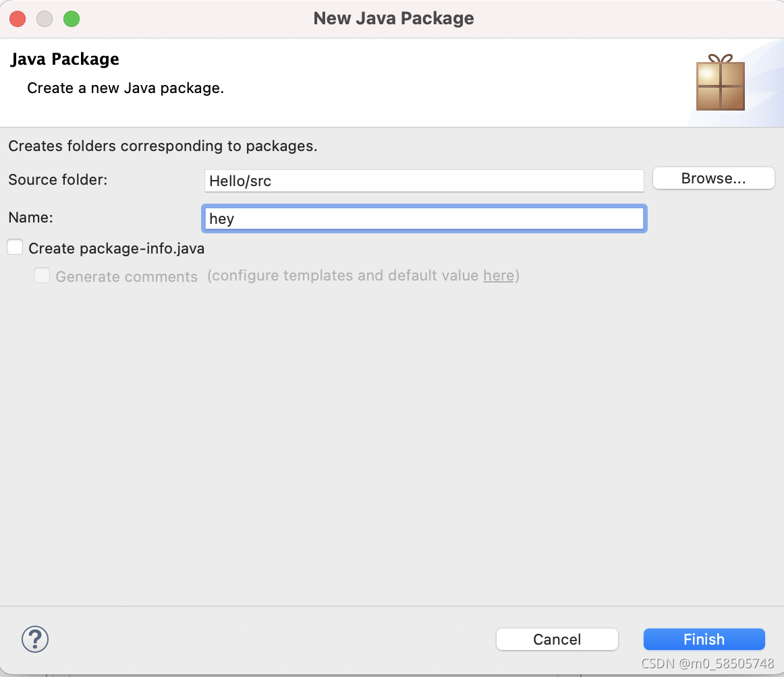Viewport: 784px width, 677px height.
Task: Click the New Java Package title bar
Action: tap(393, 18)
